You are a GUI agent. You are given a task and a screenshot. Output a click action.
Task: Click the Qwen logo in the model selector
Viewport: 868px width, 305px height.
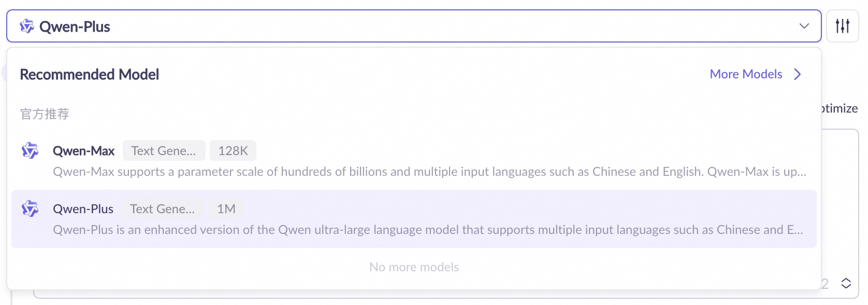(x=26, y=26)
